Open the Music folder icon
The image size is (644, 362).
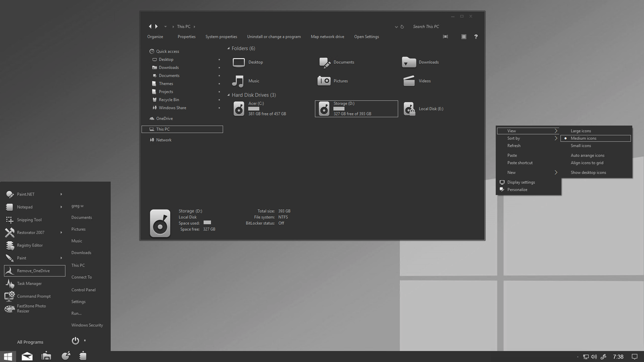(238, 81)
